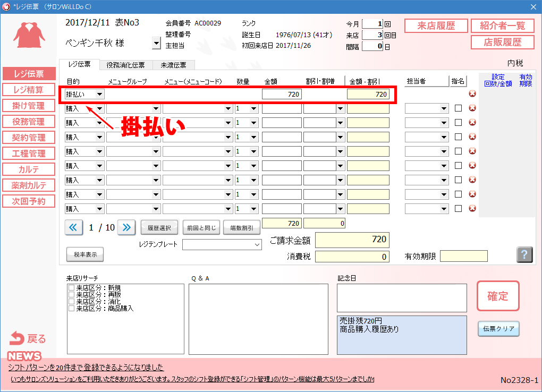542x392 pixels.
Task: Click the red X on the bottom entry row
Action: [472, 208]
